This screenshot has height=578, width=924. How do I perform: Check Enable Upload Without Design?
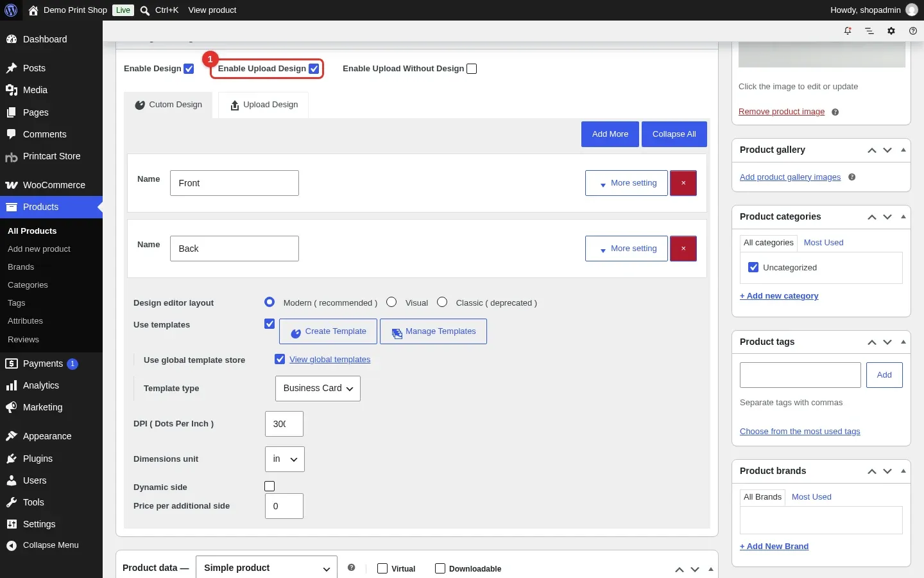[x=472, y=69]
